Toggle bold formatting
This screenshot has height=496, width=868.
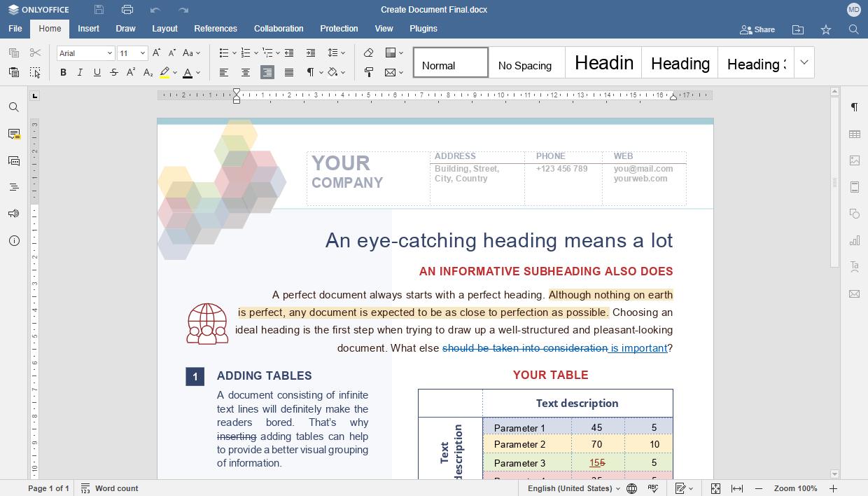click(x=63, y=72)
